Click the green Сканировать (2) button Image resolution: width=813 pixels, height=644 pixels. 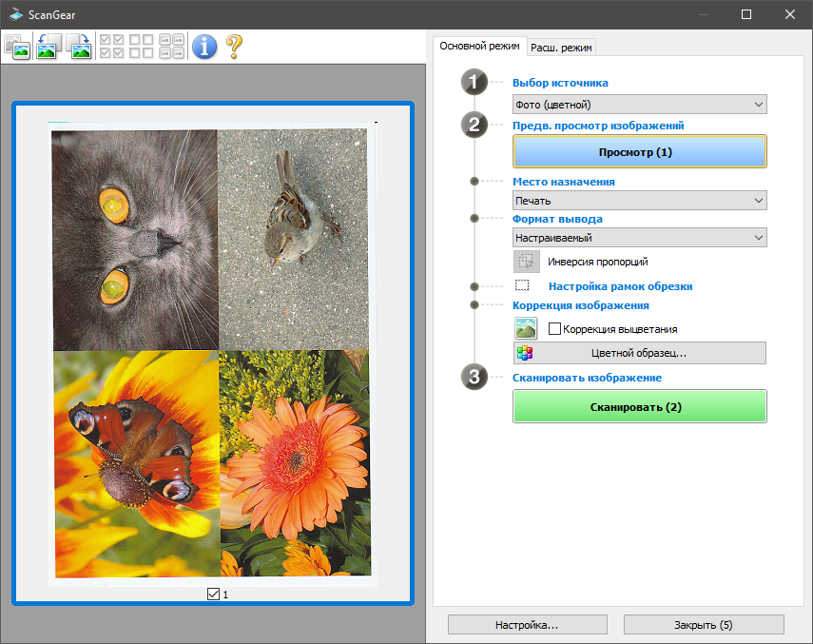tap(639, 407)
